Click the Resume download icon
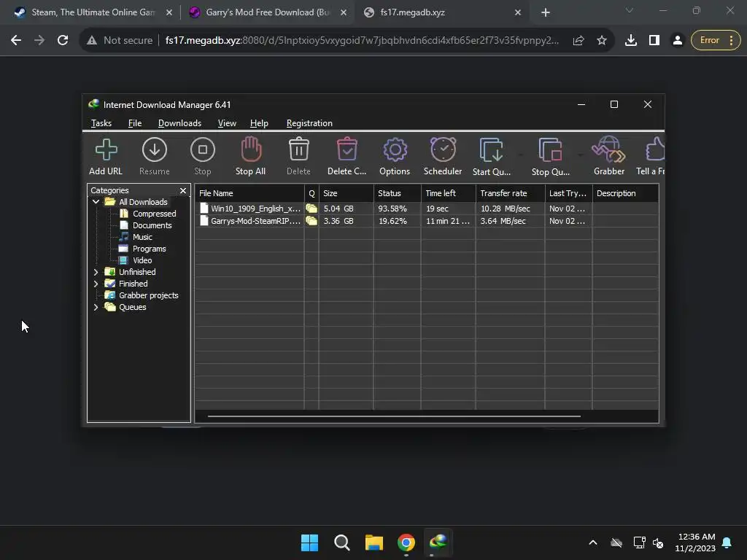Screen dimensions: 747x560 tap(155, 150)
